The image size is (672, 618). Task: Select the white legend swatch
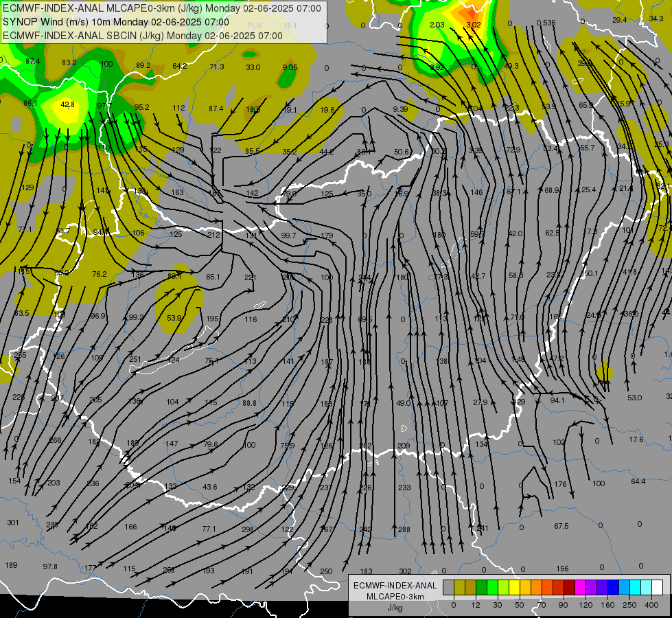[x=657, y=587]
